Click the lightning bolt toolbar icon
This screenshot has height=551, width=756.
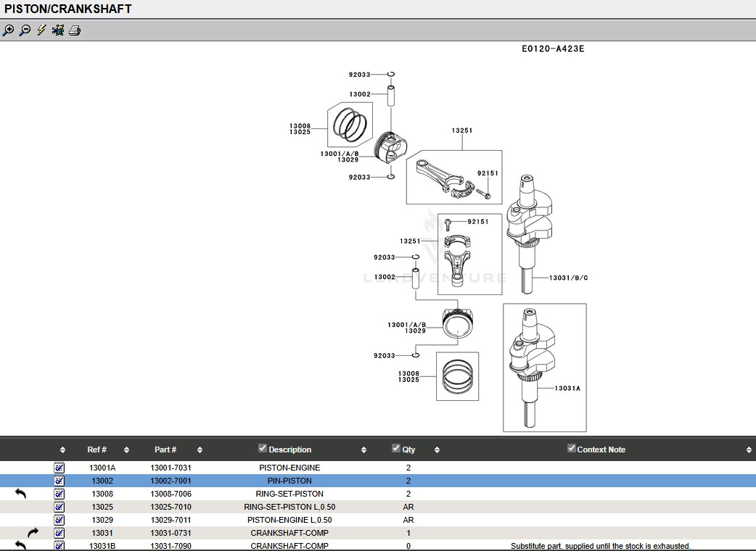41,30
